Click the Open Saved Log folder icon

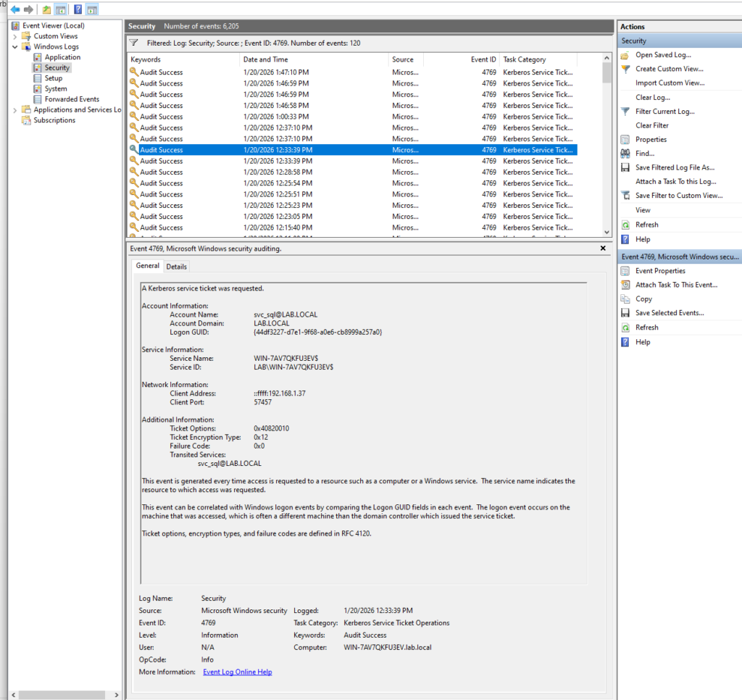(625, 55)
